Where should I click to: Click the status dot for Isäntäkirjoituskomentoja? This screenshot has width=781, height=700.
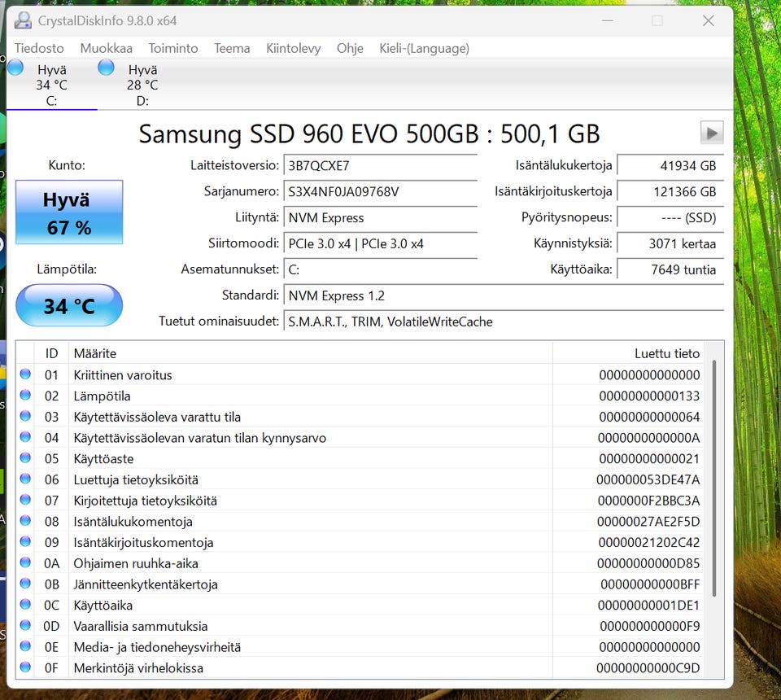coord(25,541)
